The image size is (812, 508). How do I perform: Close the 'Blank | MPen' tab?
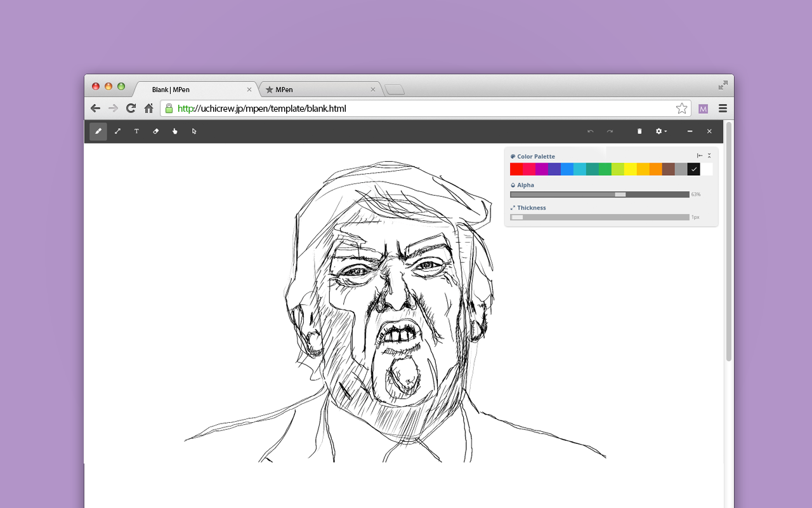tap(249, 90)
